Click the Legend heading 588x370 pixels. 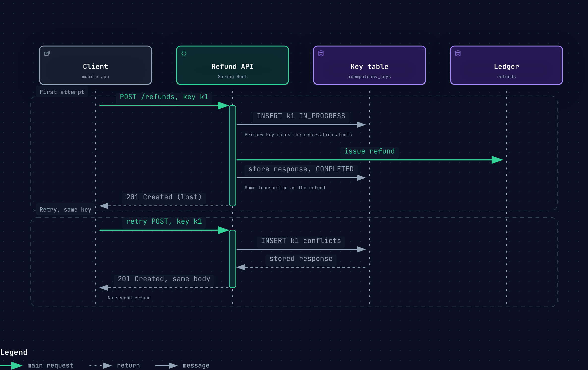point(14,352)
